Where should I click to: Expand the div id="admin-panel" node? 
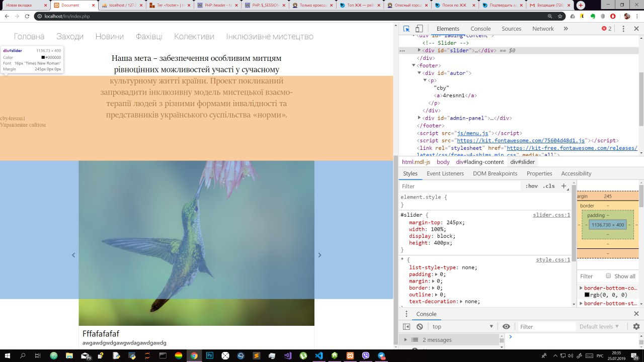coord(420,118)
